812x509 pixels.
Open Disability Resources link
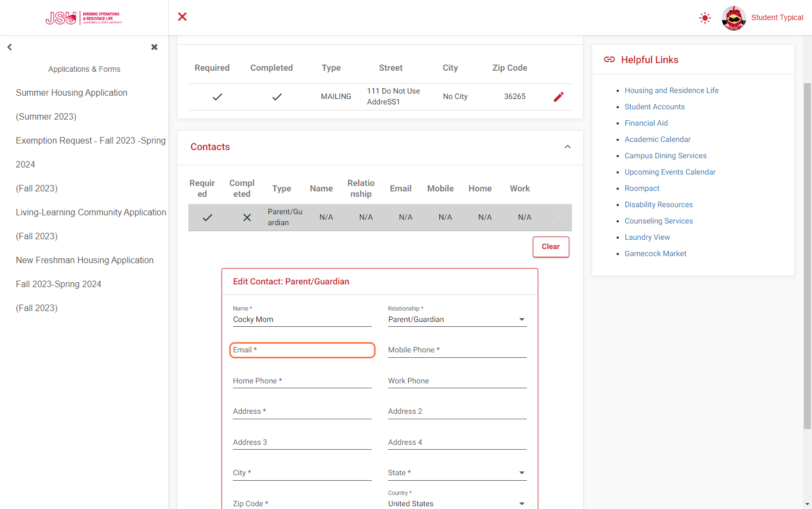click(x=659, y=205)
